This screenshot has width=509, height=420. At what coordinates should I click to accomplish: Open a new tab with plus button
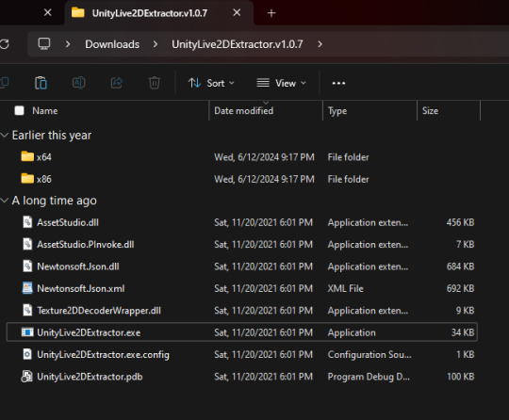pos(271,13)
